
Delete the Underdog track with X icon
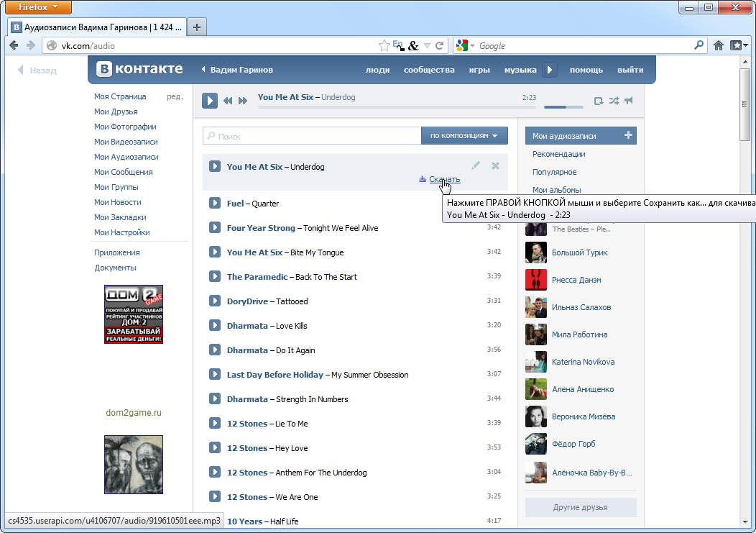point(495,165)
